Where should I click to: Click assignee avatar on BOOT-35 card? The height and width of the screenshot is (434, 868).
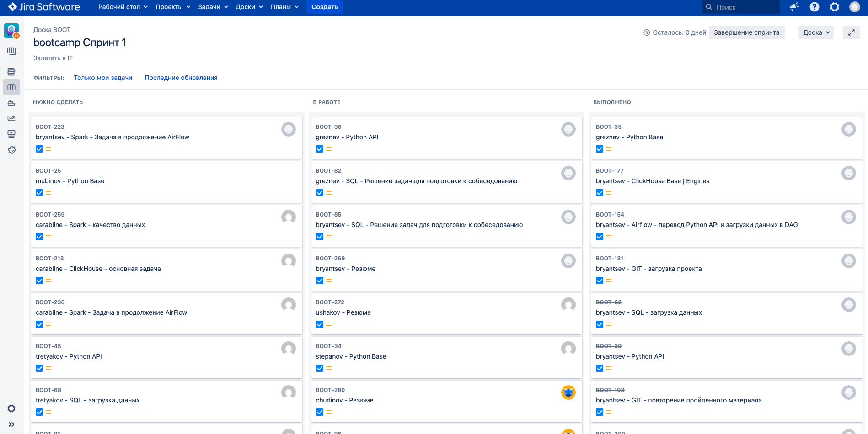(849, 129)
